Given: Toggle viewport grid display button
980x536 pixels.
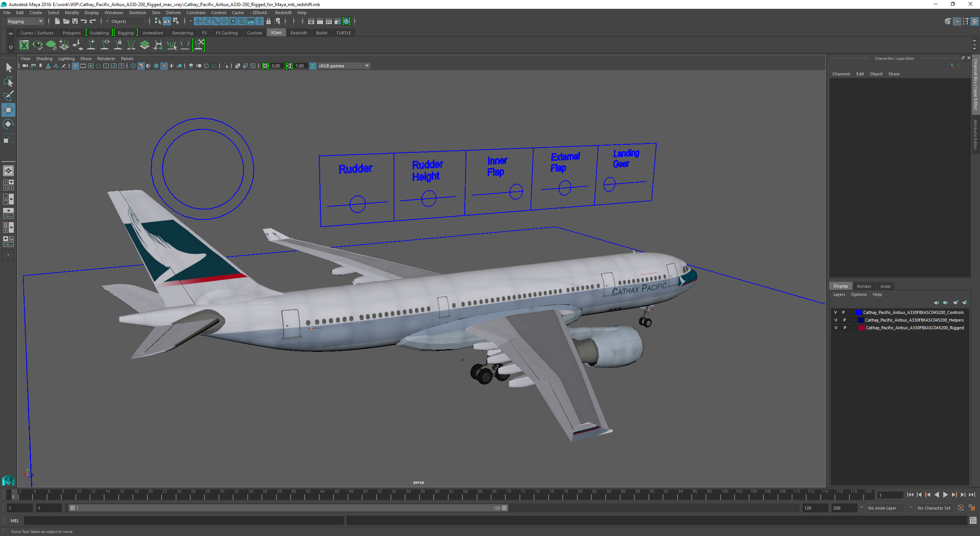Looking at the screenshot, I should point(75,66).
